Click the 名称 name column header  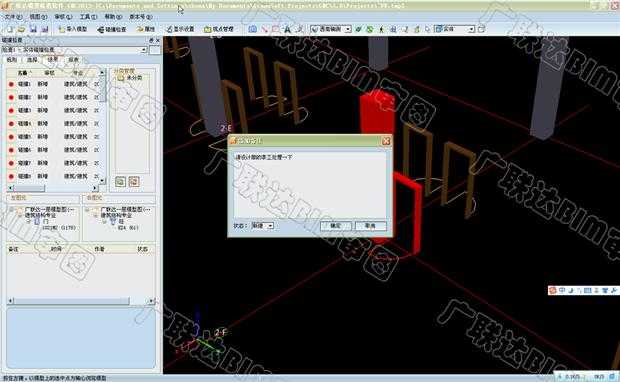(23, 73)
